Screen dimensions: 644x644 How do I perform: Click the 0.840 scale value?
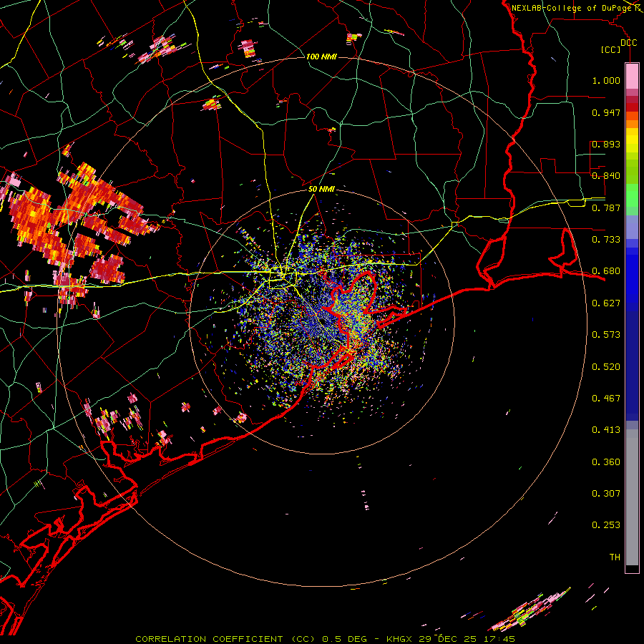pyautogui.click(x=606, y=176)
